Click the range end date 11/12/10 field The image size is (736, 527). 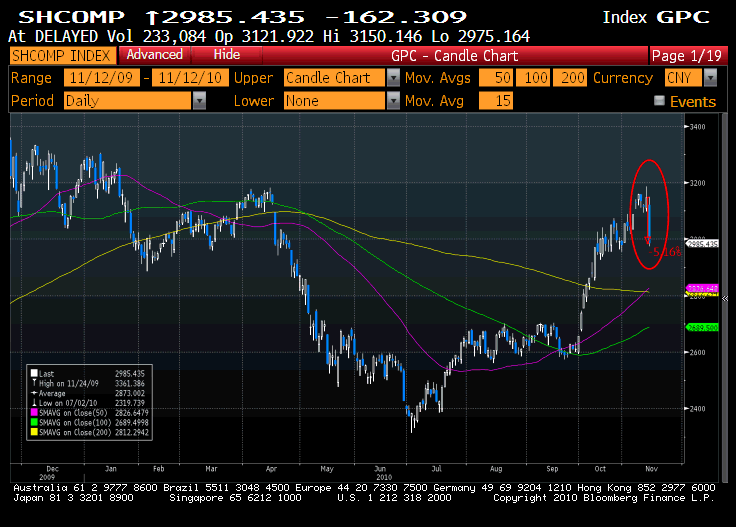click(x=187, y=78)
